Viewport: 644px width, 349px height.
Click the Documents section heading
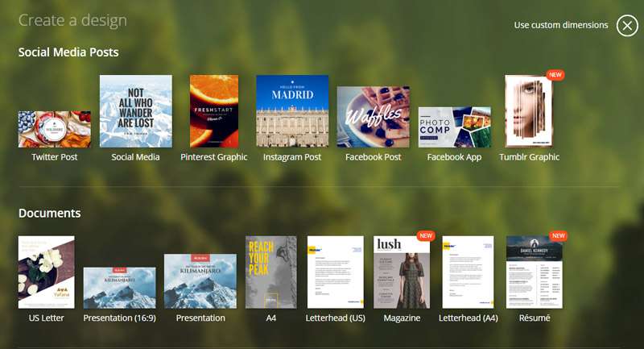(x=50, y=213)
